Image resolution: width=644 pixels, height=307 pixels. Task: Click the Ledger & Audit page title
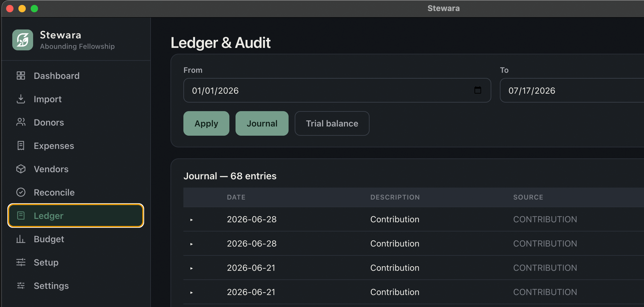(x=220, y=42)
